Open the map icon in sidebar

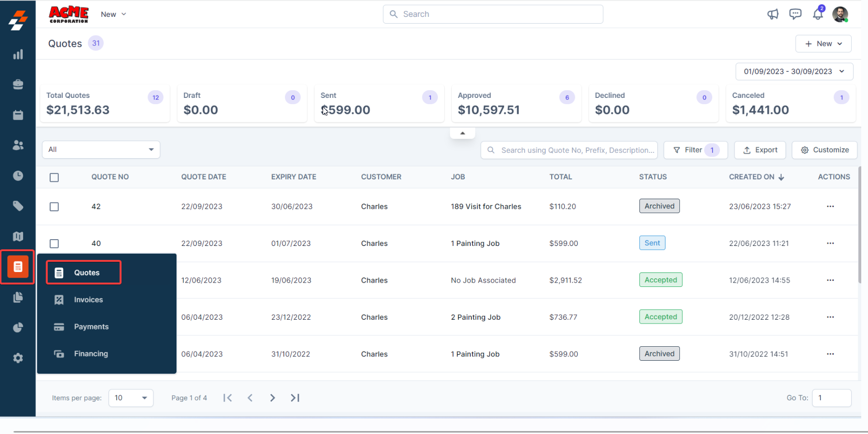tap(18, 236)
